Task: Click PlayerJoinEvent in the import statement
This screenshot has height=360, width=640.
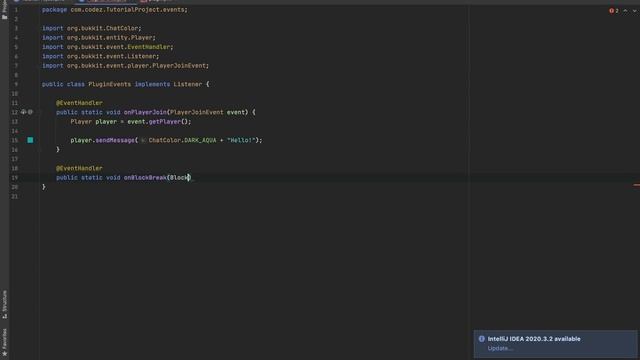Action: 179,66
